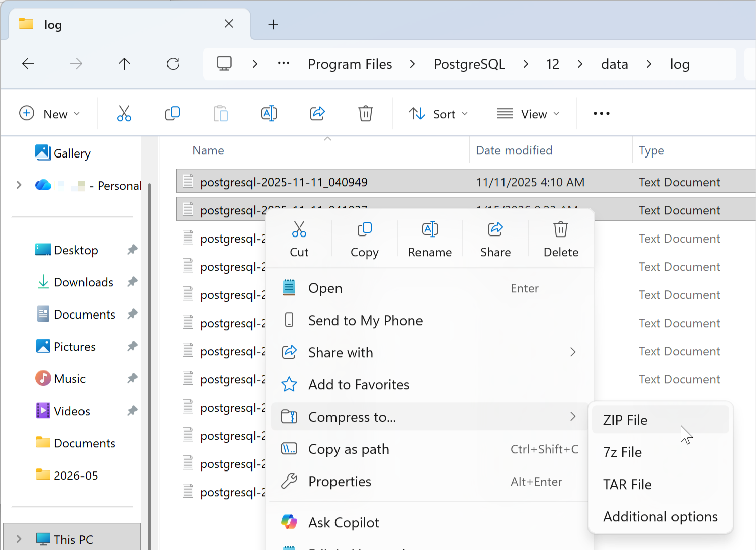The image size is (756, 550).
Task: Go up one folder with the up arrow
Action: pos(124,64)
